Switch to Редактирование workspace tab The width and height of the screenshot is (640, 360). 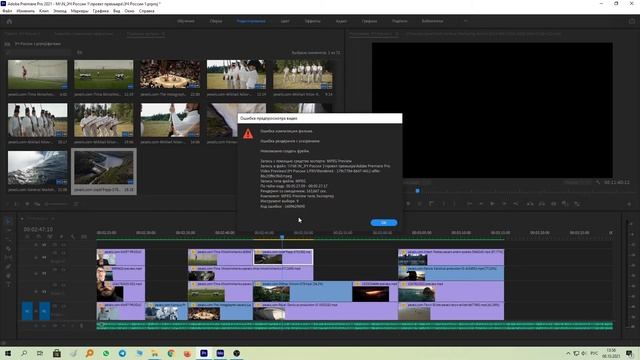pyautogui.click(x=251, y=21)
